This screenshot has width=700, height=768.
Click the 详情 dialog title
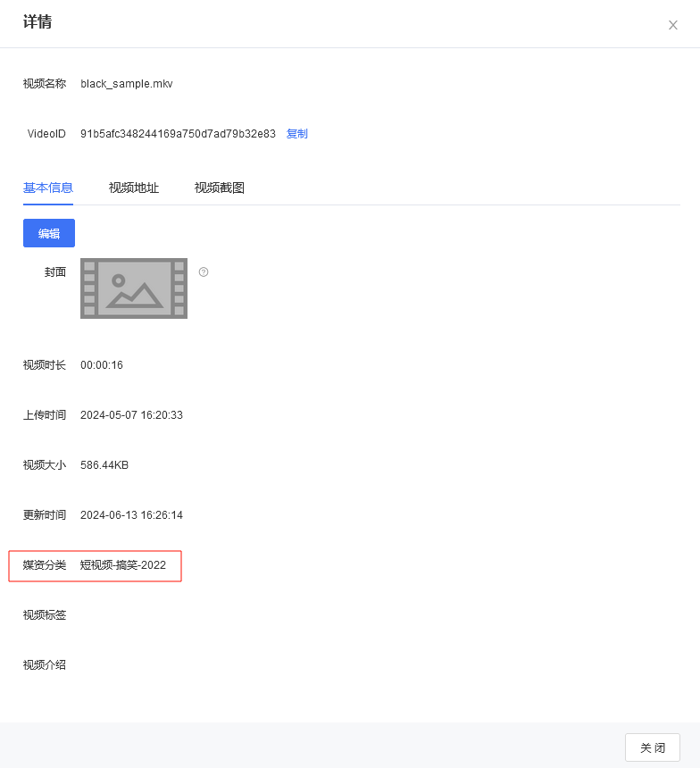tap(37, 21)
